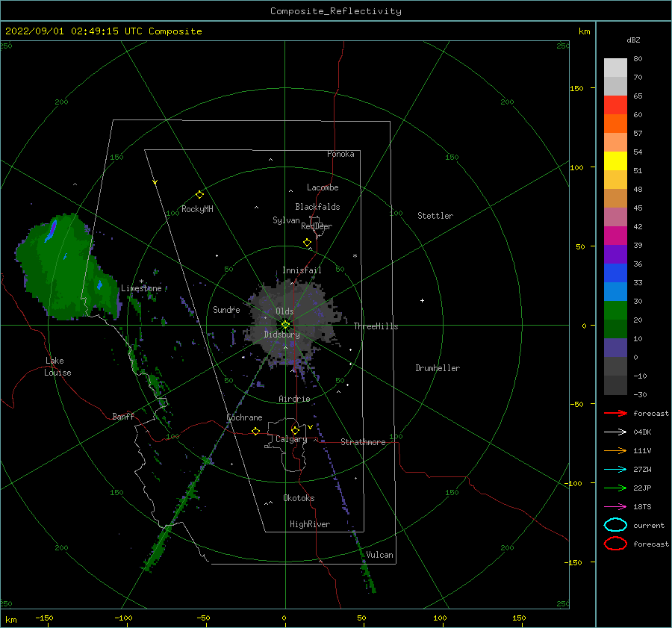This screenshot has width=672, height=628.
Task: Click the HighRiver label
Action: [x=309, y=524]
